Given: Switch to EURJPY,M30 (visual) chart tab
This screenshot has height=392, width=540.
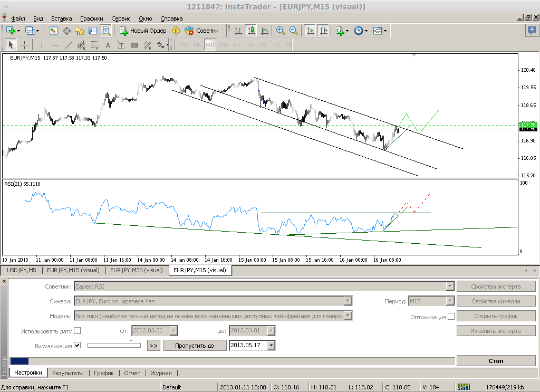Looking at the screenshot, I should 137,270.
